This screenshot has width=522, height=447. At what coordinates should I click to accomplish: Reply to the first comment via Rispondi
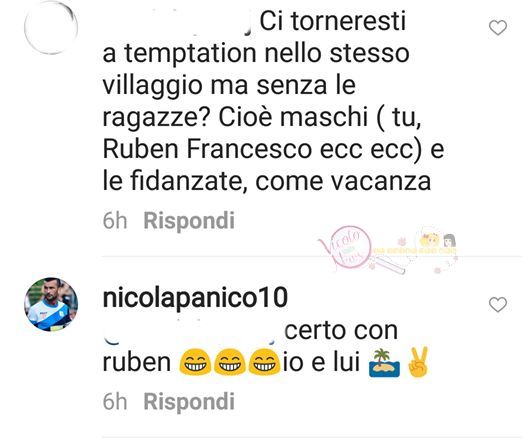(189, 221)
